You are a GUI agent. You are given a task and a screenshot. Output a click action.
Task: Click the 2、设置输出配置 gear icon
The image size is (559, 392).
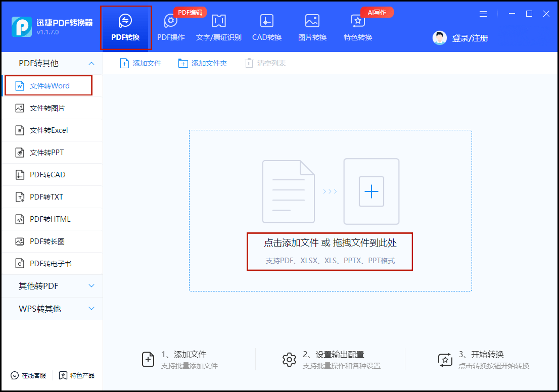[289, 360]
